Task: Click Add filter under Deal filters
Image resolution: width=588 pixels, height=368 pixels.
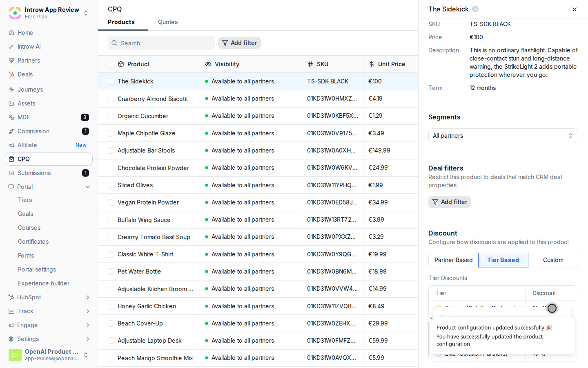Action: pyautogui.click(x=450, y=202)
